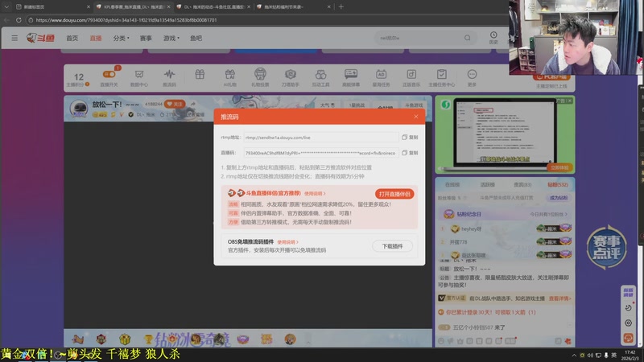The image size is (644, 362).
Task: Select the rtmp地址 address field
Action: 320,138
